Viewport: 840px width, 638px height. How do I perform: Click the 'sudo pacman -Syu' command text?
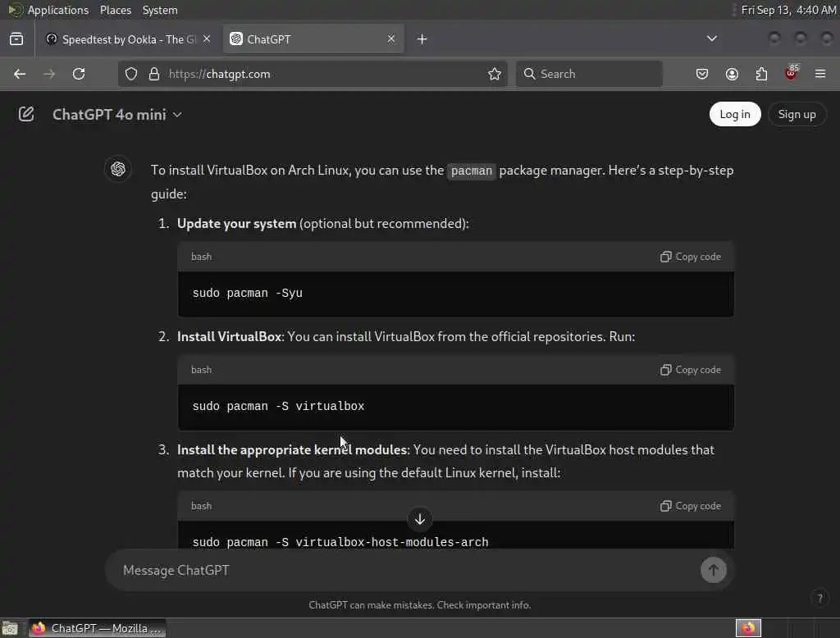(248, 293)
